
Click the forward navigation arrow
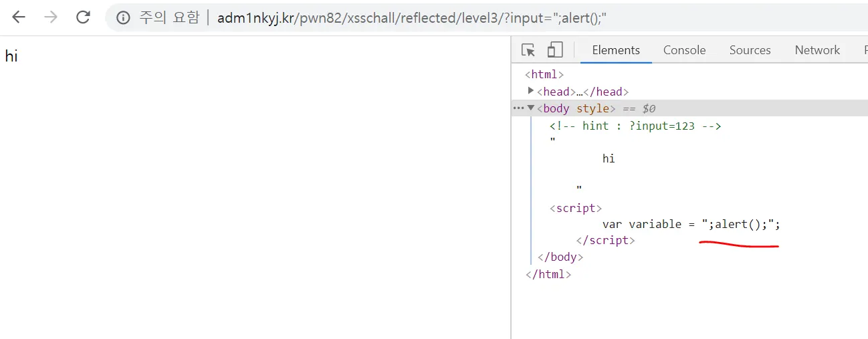(51, 17)
